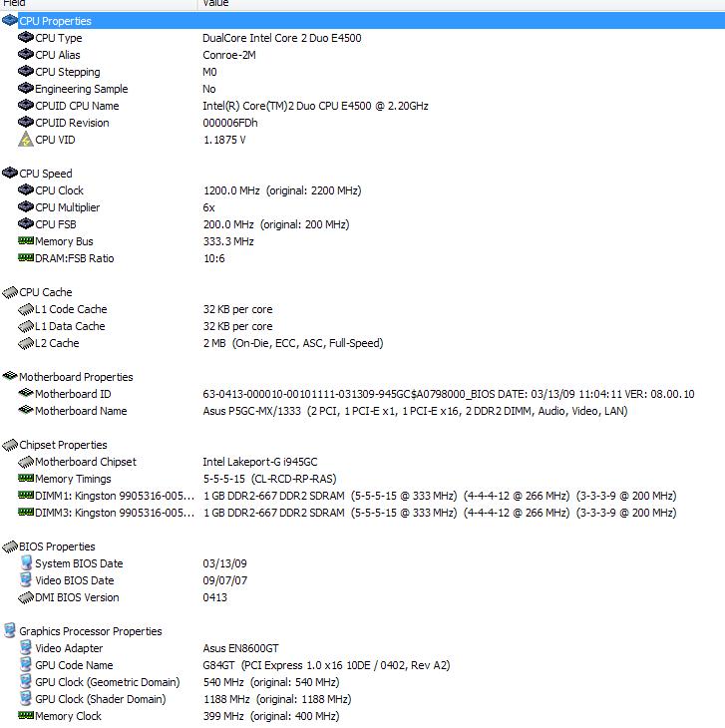Viewport: 725px width, 728px height.
Task: Click the icon next to Motherboard Chipset
Action: click(x=26, y=462)
